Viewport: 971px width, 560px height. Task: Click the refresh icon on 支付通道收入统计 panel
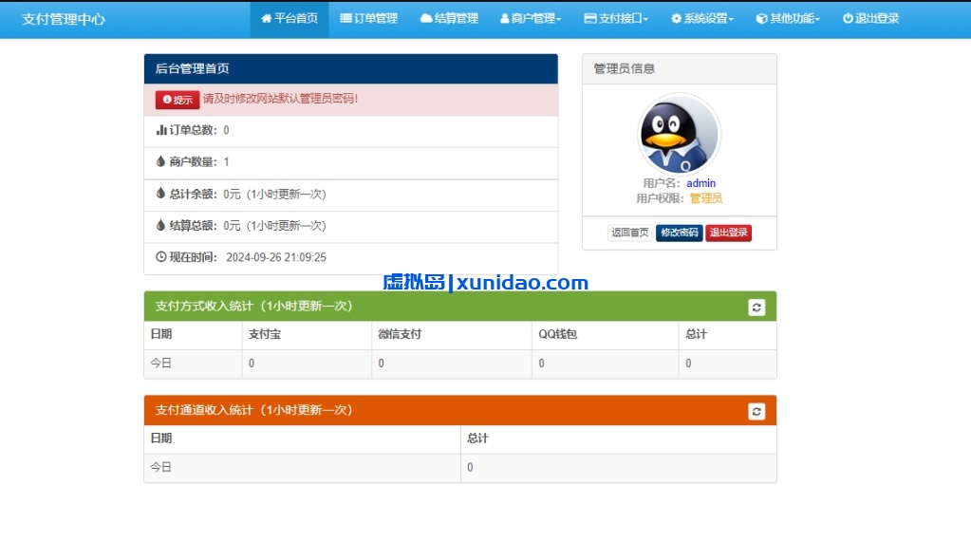(756, 410)
